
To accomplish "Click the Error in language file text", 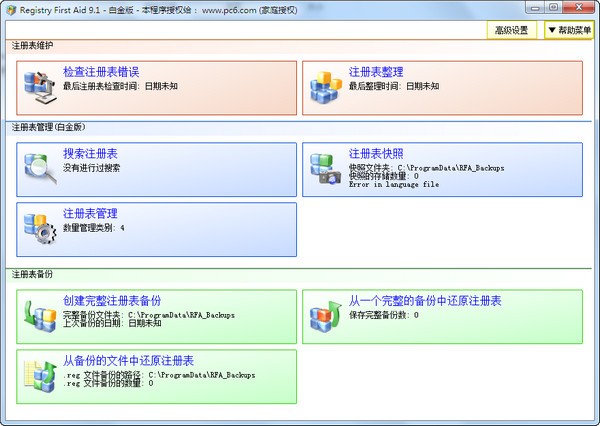I will (394, 184).
